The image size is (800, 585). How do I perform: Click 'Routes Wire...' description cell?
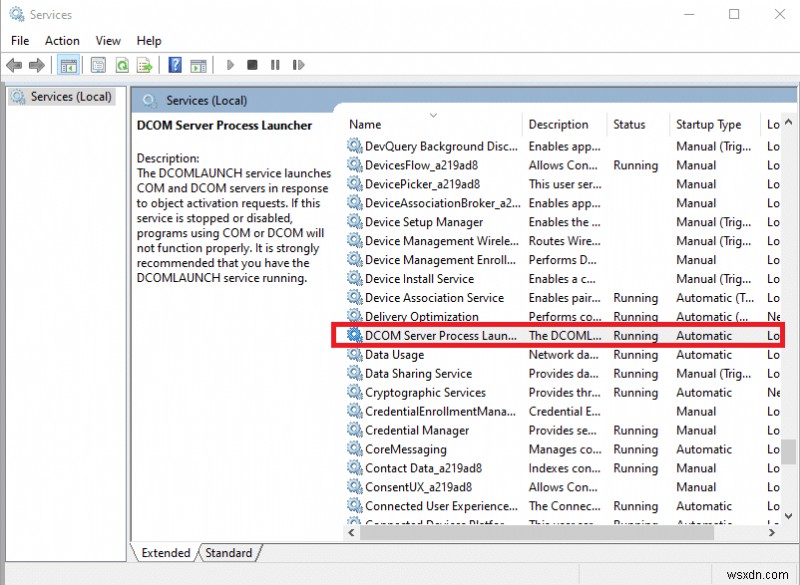pos(564,241)
